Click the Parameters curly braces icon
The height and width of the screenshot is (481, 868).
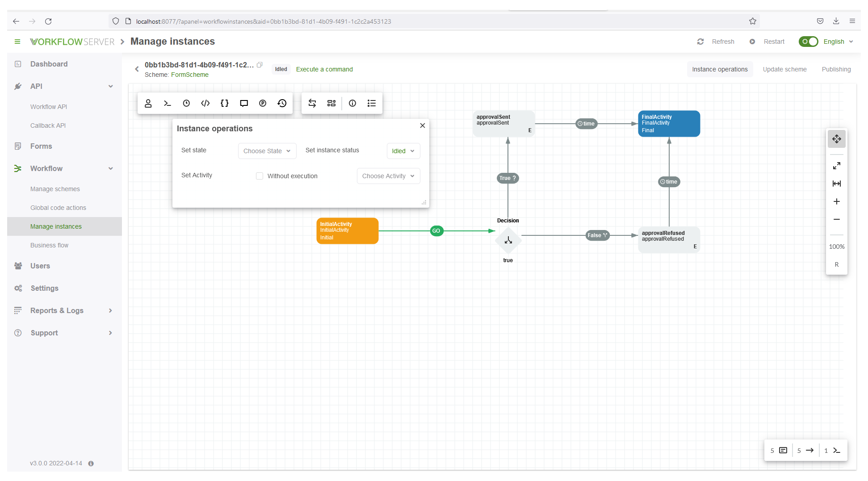coord(224,103)
